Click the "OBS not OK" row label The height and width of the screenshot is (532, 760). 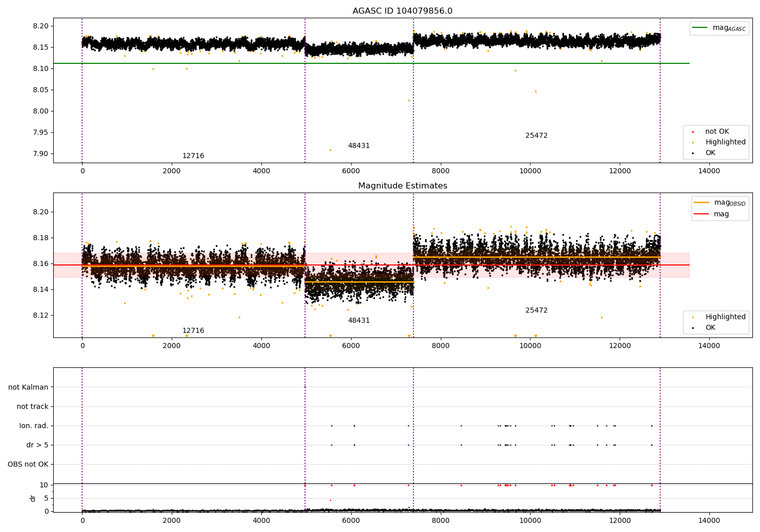click(x=28, y=465)
